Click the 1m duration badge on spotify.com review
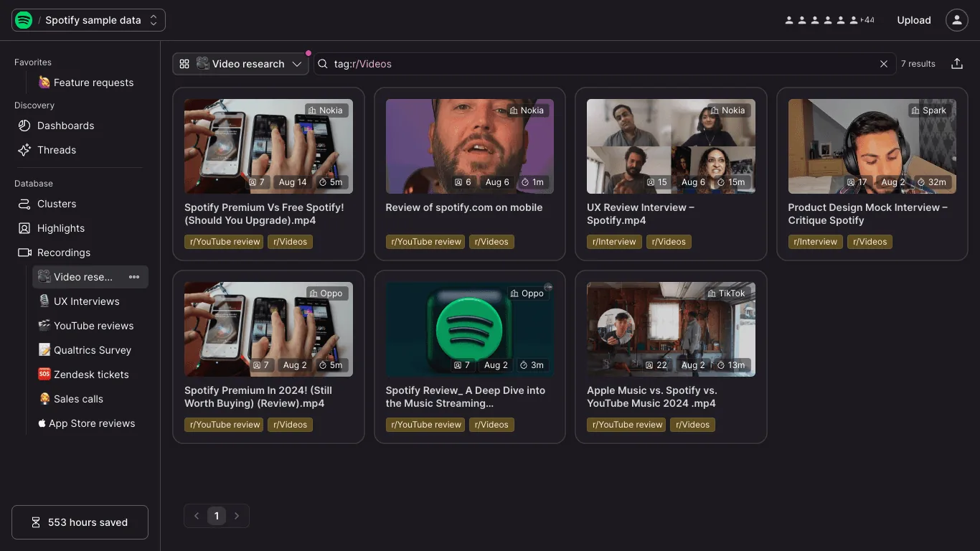This screenshot has width=980, height=551. pos(532,182)
